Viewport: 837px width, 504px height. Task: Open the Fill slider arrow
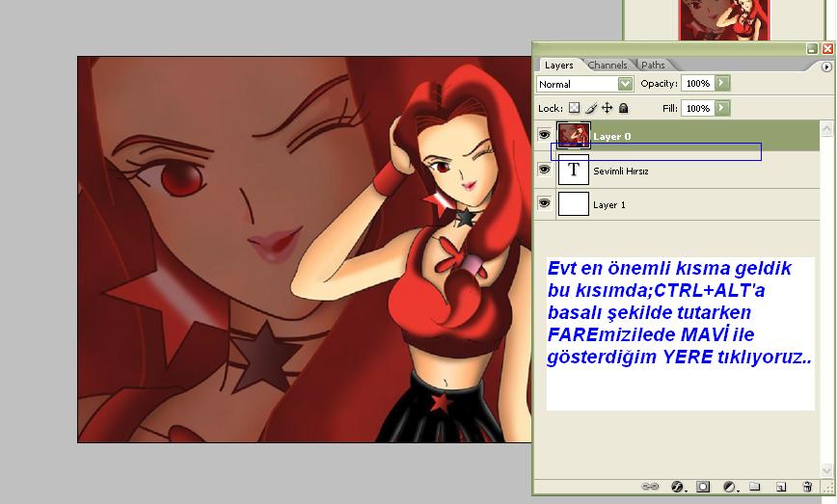click(722, 109)
